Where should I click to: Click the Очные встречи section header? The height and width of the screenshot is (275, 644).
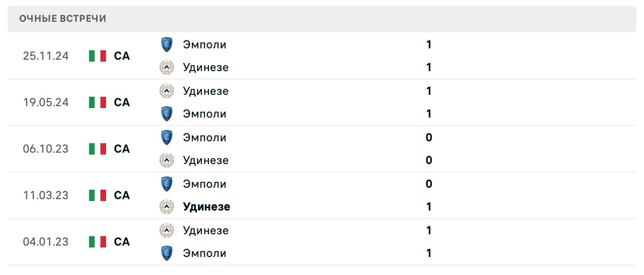coord(63,18)
